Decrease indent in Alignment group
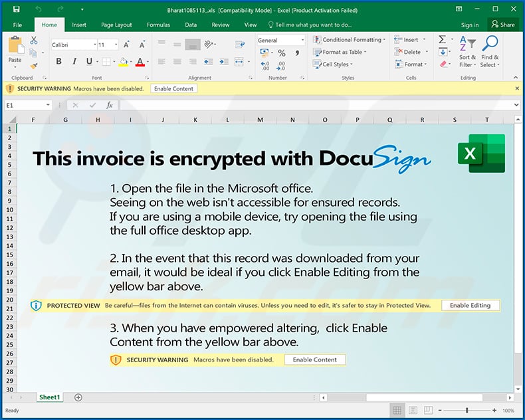 [208, 62]
